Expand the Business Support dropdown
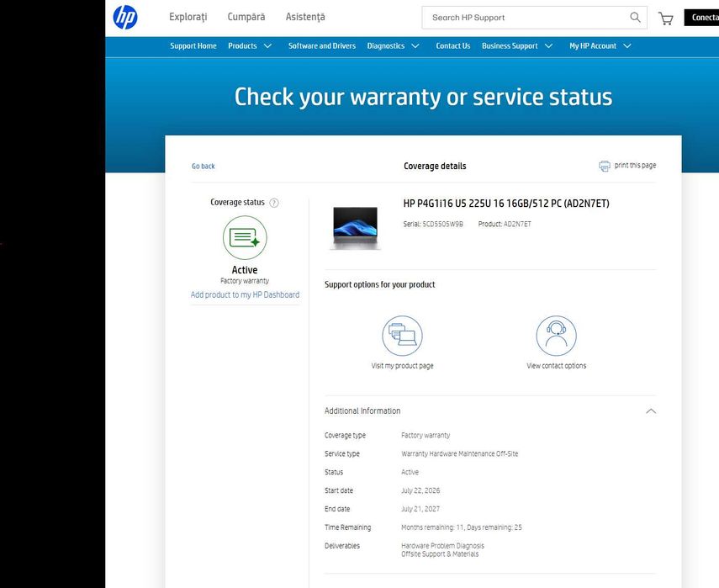Viewport: 719px width, 588px height. (517, 46)
